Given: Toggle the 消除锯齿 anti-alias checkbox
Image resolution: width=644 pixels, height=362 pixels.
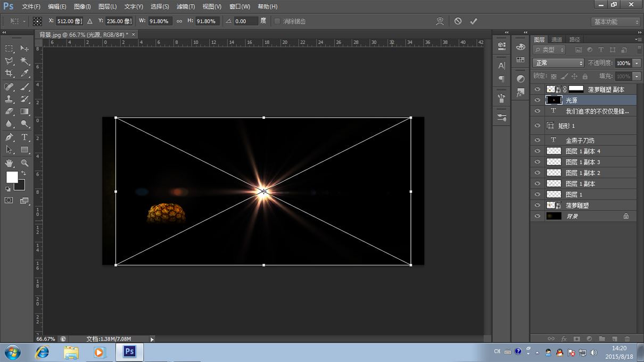Looking at the screenshot, I should tap(277, 21).
